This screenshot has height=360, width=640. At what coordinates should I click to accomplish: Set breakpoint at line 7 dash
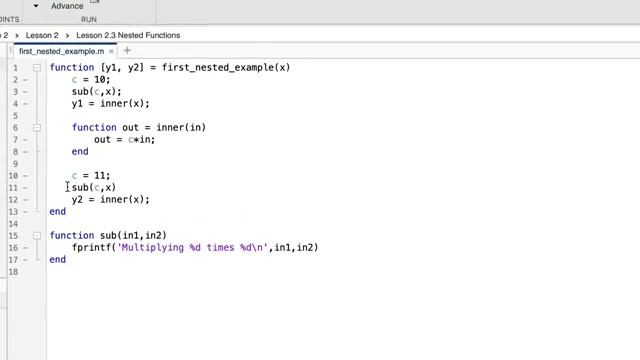(x=25, y=140)
